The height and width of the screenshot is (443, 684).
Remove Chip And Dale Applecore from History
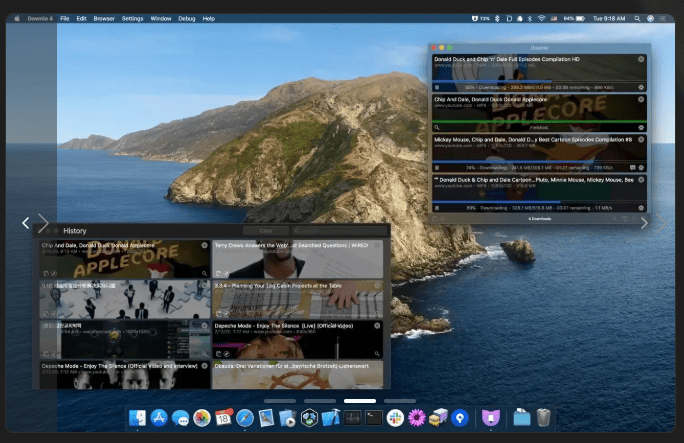[x=204, y=245]
